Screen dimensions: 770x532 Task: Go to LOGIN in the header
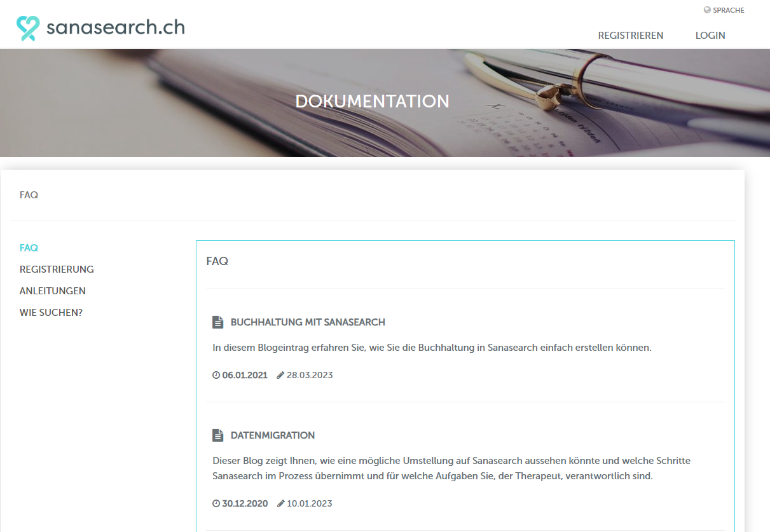(x=710, y=36)
